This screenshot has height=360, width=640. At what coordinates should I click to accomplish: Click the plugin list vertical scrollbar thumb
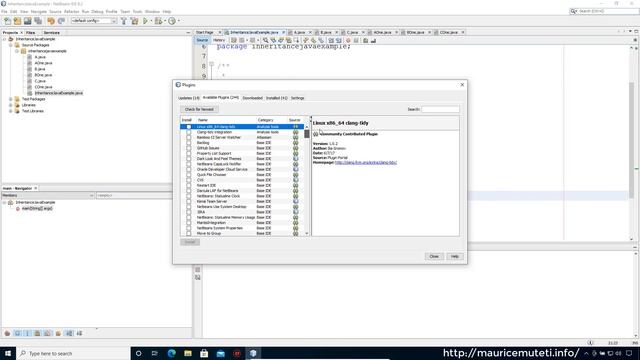pyautogui.click(x=307, y=133)
